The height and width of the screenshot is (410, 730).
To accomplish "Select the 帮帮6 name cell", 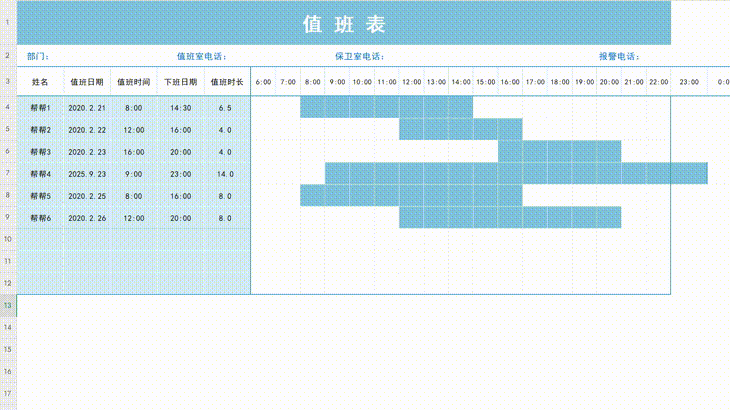I will [x=40, y=218].
